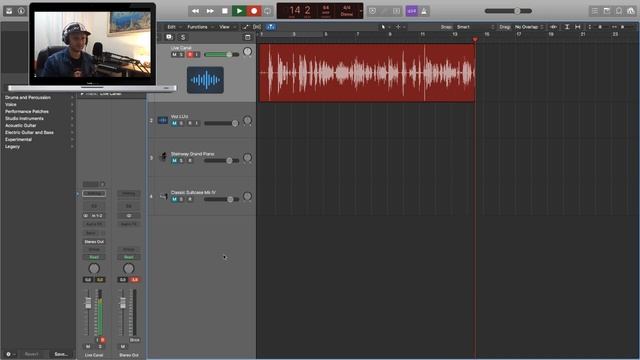Screen dimensions: 640x360
Task: Expand Acoustic Guitar library category
Action: (x=39, y=125)
